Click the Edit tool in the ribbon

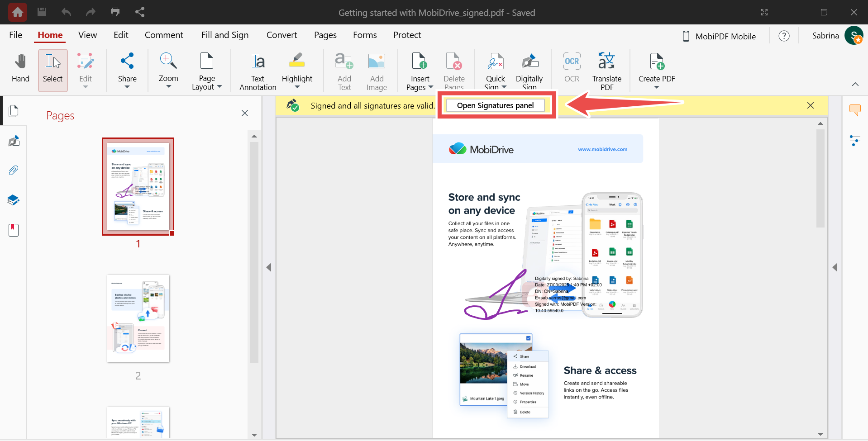pos(86,70)
